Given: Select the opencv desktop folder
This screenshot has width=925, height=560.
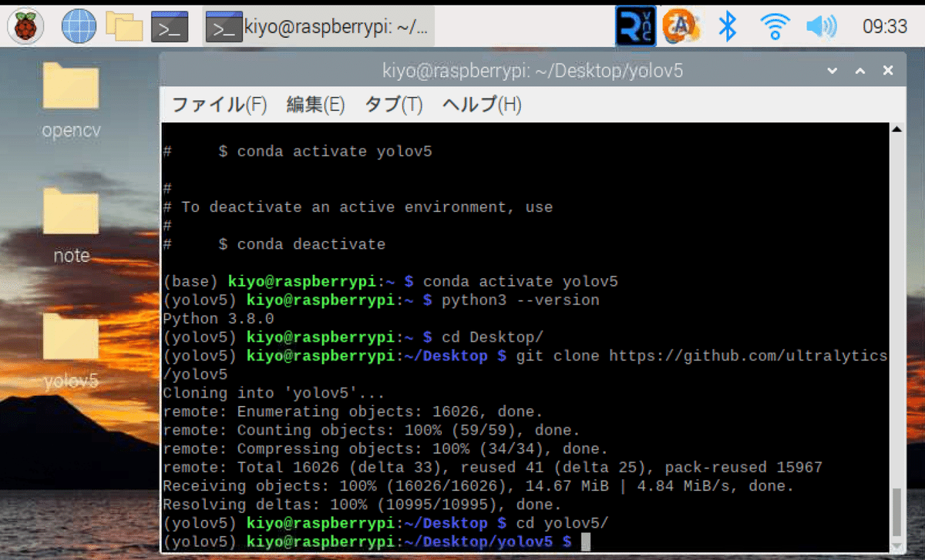Looking at the screenshot, I should coord(71,100).
